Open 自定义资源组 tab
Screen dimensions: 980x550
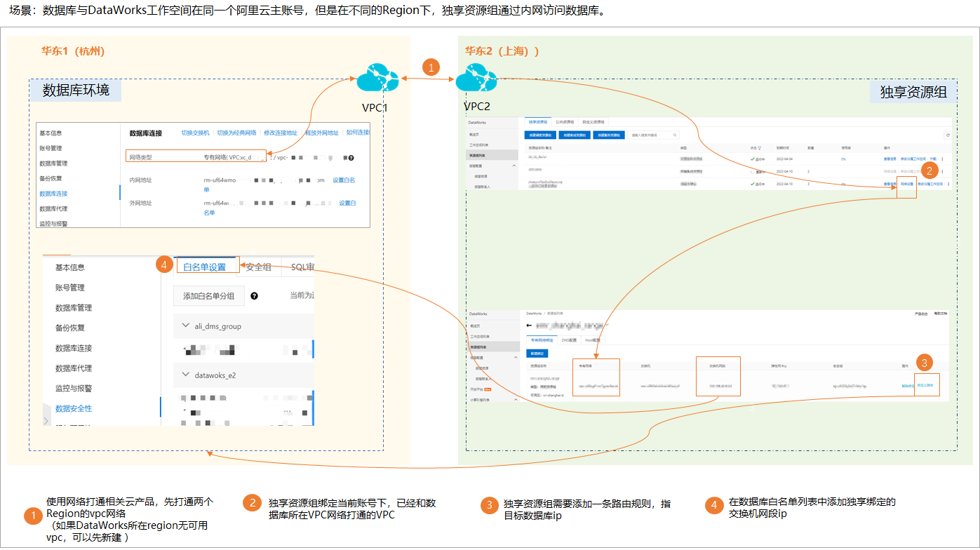tap(593, 122)
